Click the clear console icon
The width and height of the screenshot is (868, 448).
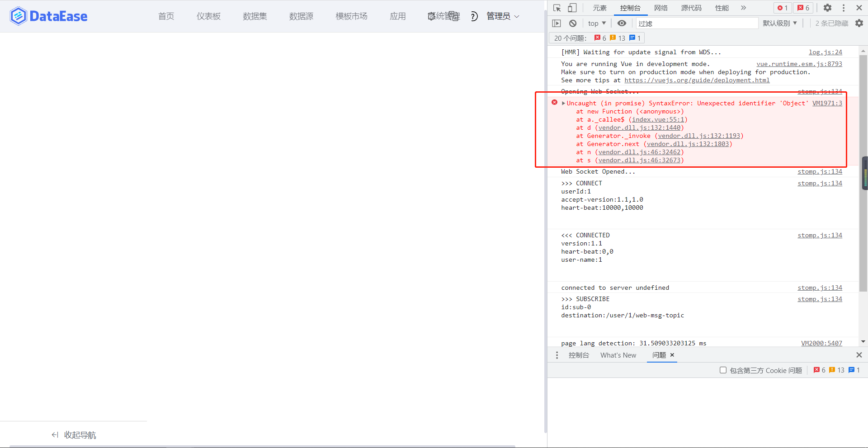[572, 23]
